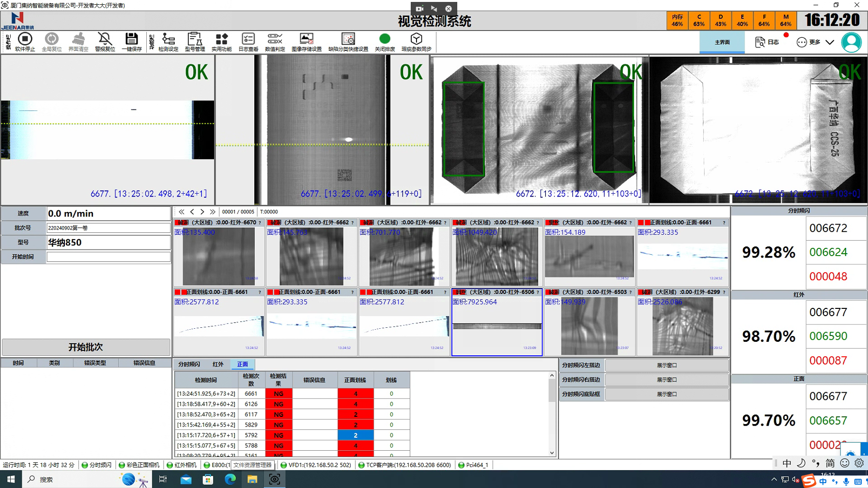This screenshot has height=488, width=868.
Task: Expand the 更多 more dropdown
Action: [815, 42]
